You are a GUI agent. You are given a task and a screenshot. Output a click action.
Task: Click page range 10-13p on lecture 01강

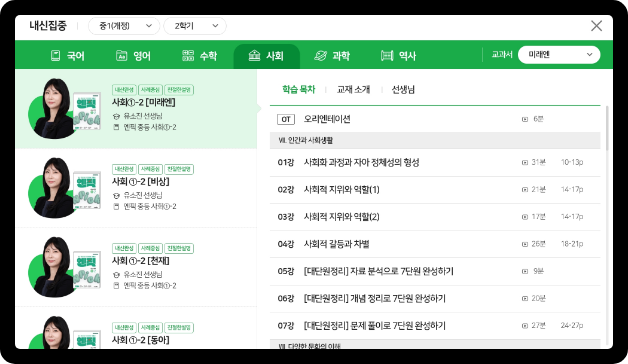pyautogui.click(x=572, y=163)
